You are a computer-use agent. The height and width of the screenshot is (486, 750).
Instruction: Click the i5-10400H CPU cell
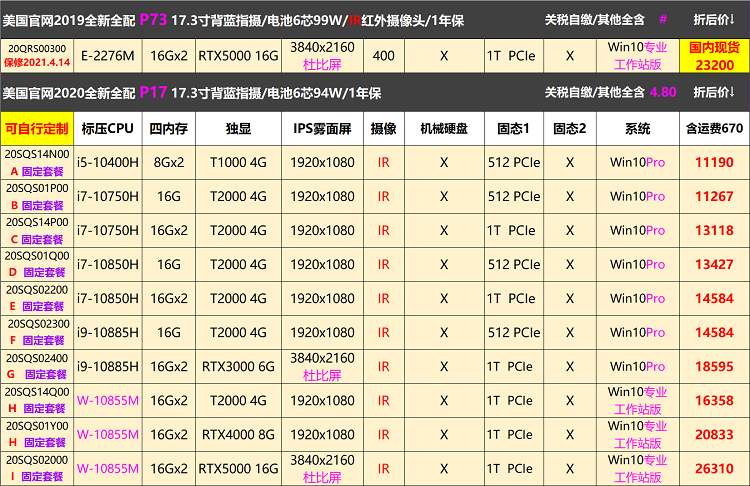(x=108, y=163)
